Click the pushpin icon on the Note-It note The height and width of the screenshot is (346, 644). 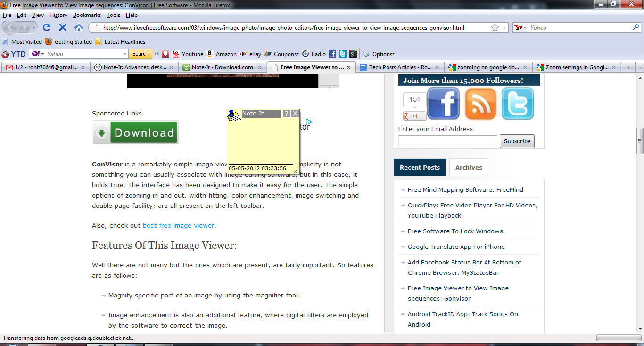pos(234,115)
